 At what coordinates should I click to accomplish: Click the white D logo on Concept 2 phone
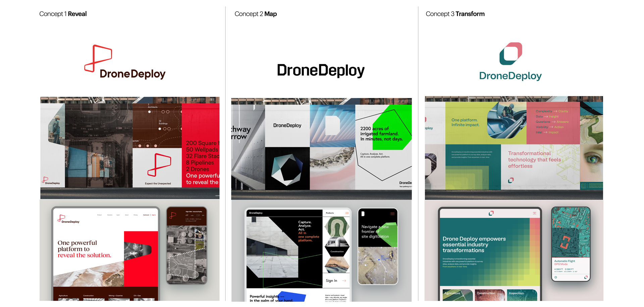click(x=363, y=214)
